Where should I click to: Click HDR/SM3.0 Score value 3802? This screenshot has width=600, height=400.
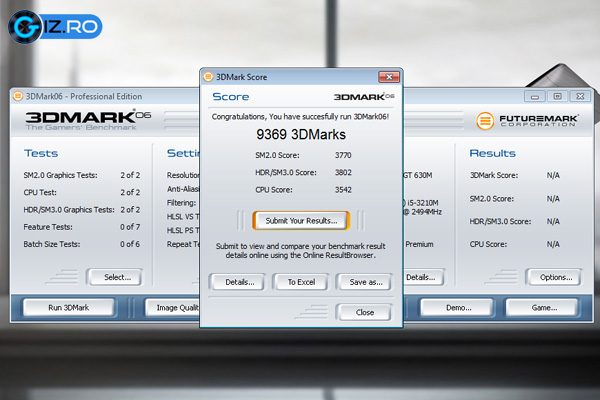pyautogui.click(x=343, y=172)
